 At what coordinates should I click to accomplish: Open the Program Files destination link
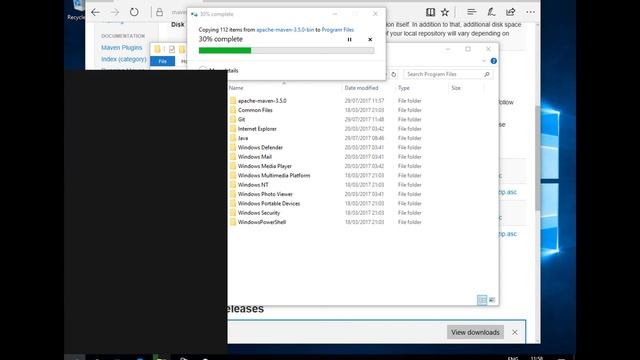click(338, 30)
